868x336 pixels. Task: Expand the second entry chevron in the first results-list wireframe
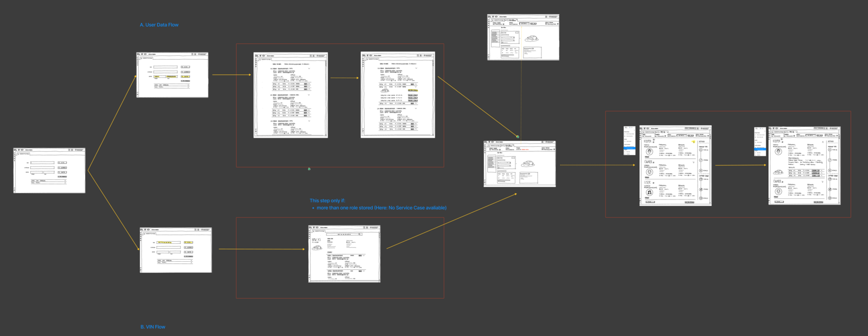[x=309, y=95]
